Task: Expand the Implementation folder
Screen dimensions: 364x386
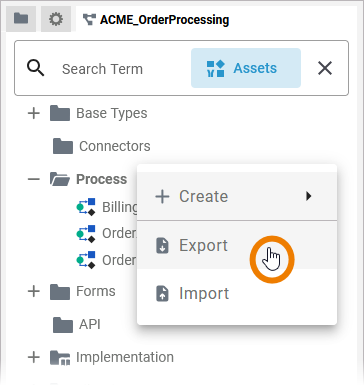Action: coord(34,357)
